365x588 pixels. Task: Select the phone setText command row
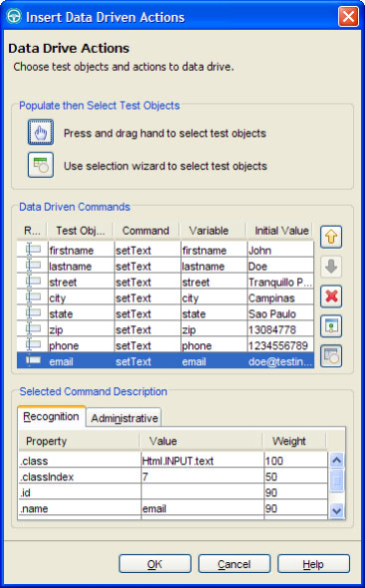point(166,345)
